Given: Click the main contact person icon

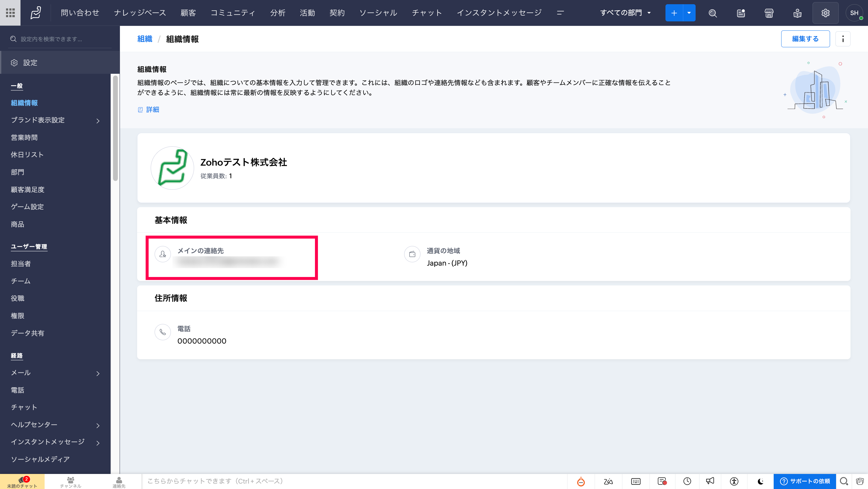Looking at the screenshot, I should [163, 254].
